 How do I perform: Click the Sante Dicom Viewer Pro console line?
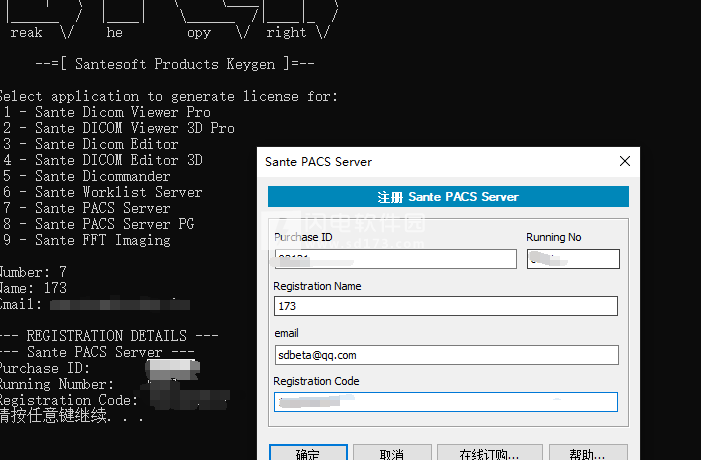[106, 113]
